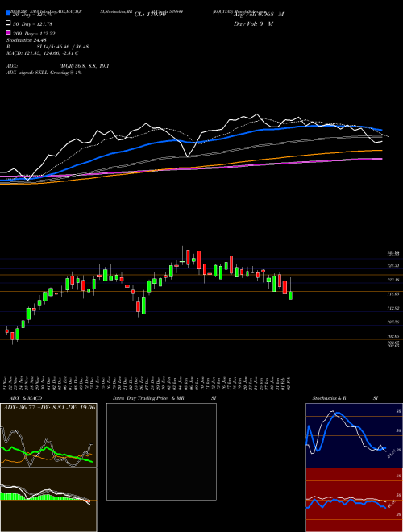This screenshot has width=403, height=532.
Task: Select the '200 Day - 112.22' legend label
Action: [34, 34]
